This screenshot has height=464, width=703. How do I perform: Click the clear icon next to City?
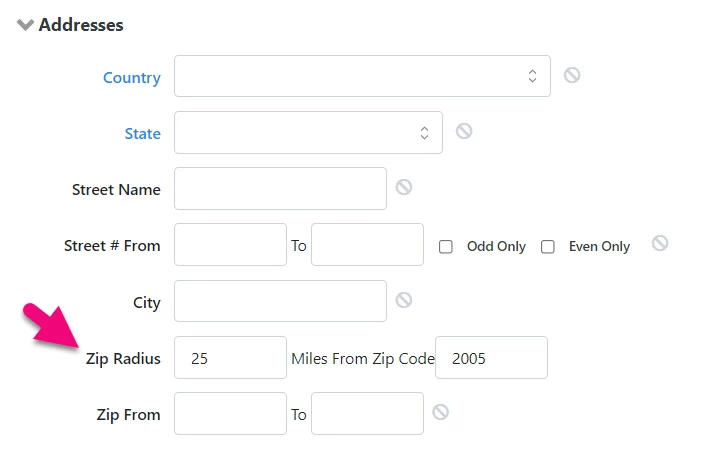click(x=404, y=300)
